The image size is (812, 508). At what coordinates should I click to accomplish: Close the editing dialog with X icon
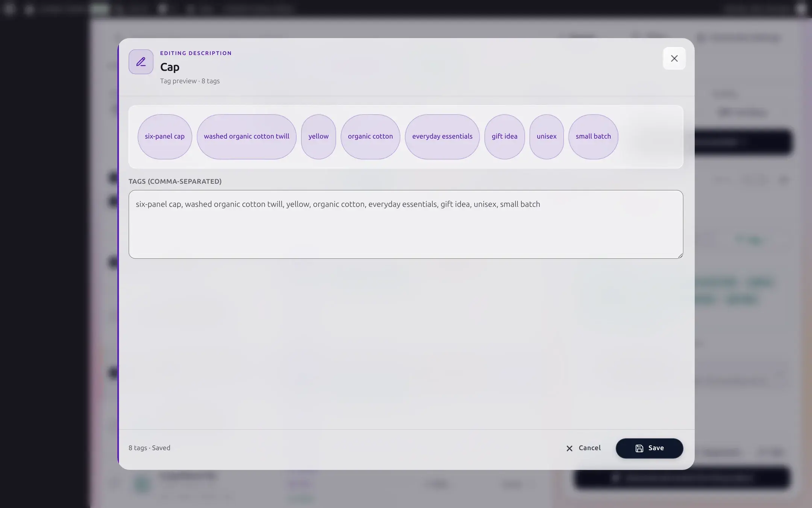(674, 58)
